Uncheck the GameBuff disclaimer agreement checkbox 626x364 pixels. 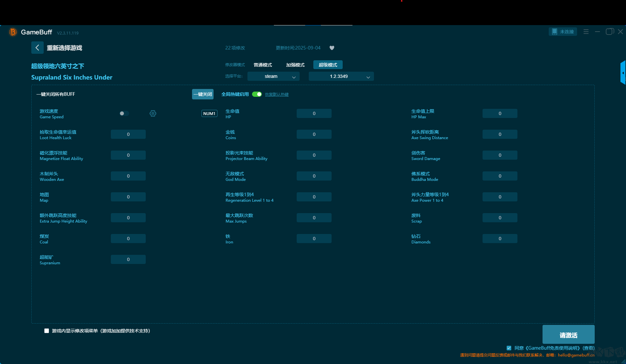pos(509,348)
